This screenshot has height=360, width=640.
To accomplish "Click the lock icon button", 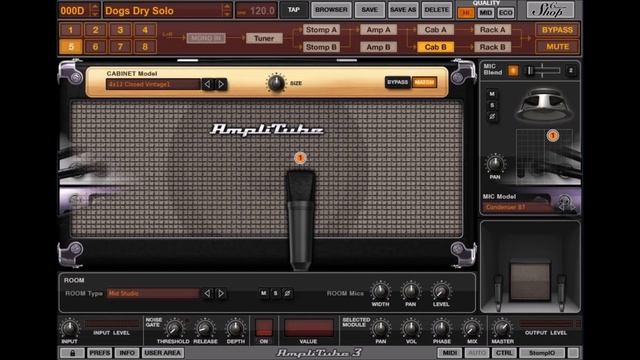I will click(72, 353).
